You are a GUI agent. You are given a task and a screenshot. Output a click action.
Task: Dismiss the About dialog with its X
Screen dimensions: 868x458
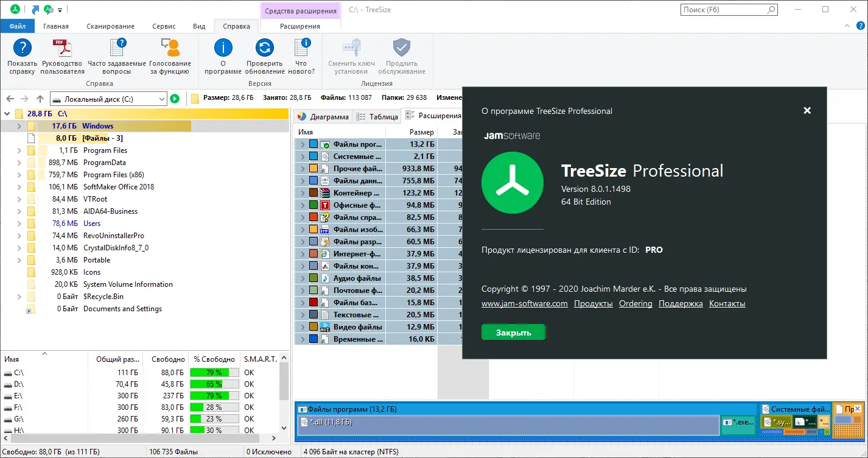[807, 110]
